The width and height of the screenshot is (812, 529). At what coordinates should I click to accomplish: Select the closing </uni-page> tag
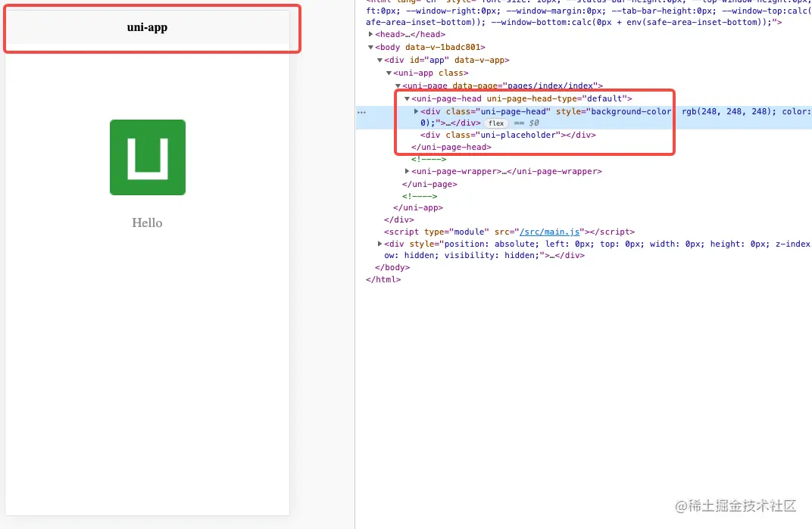pos(429,184)
